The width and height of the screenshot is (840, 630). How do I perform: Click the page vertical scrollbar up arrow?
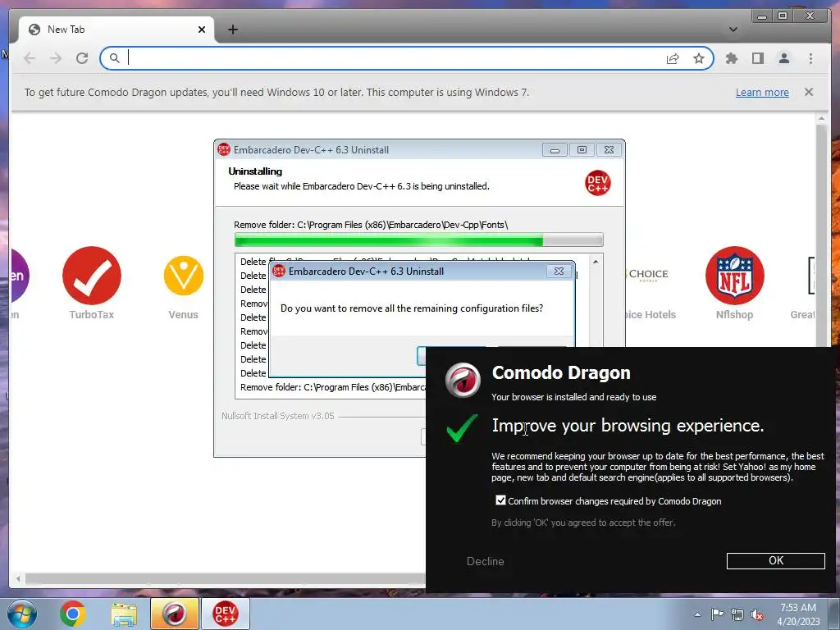coord(821,118)
